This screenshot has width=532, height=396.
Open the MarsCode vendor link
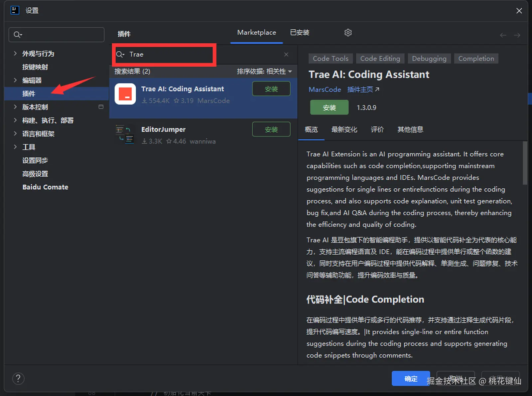pos(325,90)
